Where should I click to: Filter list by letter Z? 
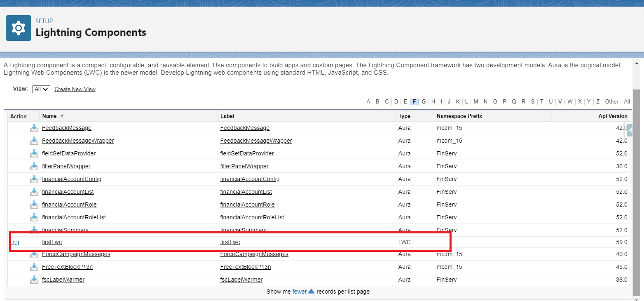point(598,101)
